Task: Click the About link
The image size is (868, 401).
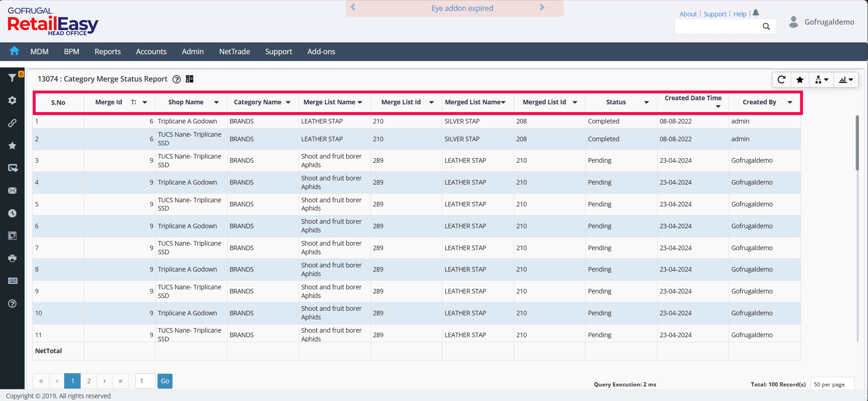Action: point(688,14)
